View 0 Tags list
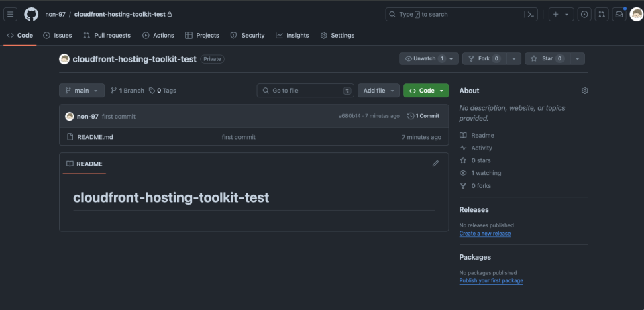The image size is (644, 310). (x=162, y=91)
